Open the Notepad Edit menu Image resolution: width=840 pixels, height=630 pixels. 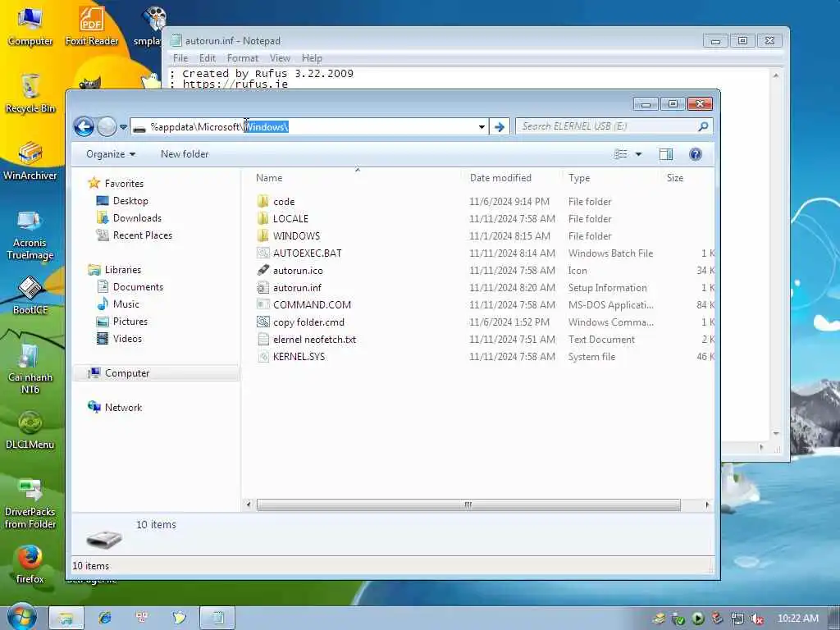(x=208, y=58)
